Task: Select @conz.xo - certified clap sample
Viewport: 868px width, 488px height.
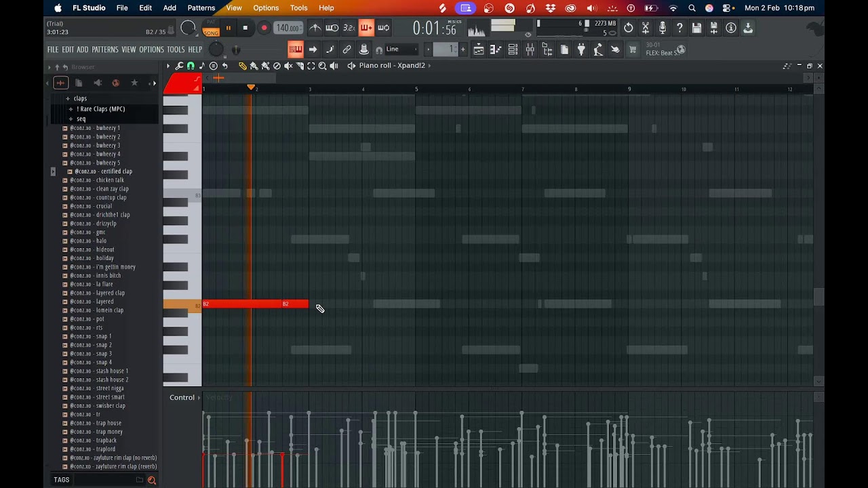Action: click(103, 171)
